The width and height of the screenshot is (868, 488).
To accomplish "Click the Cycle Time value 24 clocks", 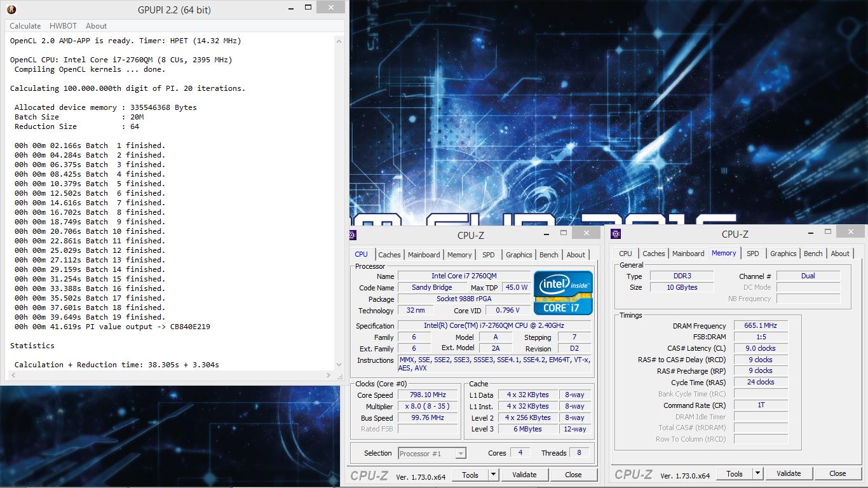I will (761, 383).
